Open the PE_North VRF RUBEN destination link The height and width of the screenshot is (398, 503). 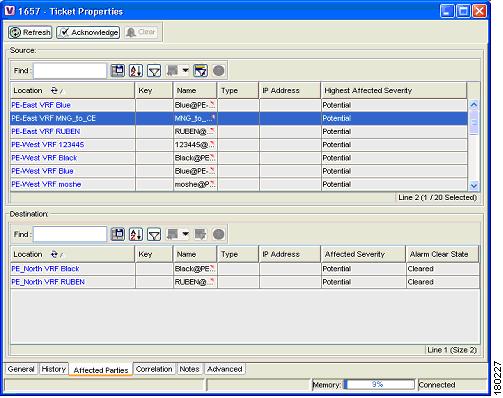48,282
